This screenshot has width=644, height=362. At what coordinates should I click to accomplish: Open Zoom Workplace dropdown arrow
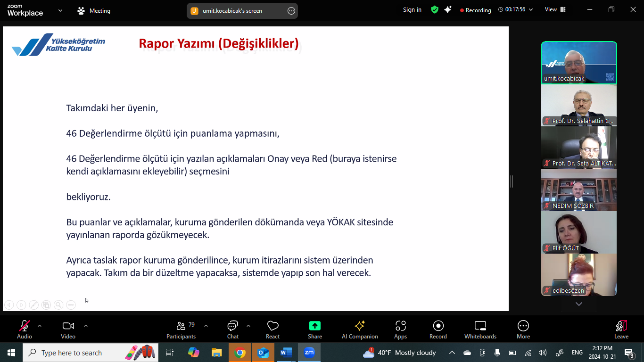coord(60,10)
